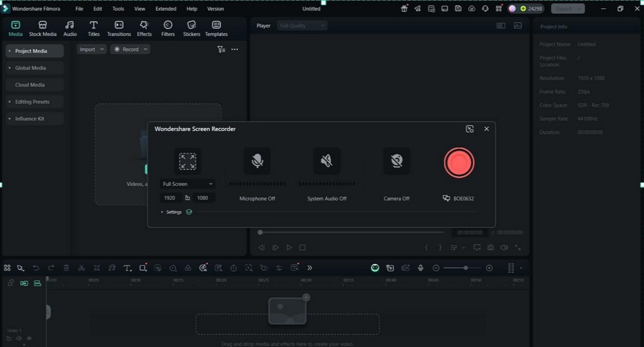This screenshot has width=644, height=347.
Task: Click the support headset icon
Action: (x=485, y=9)
